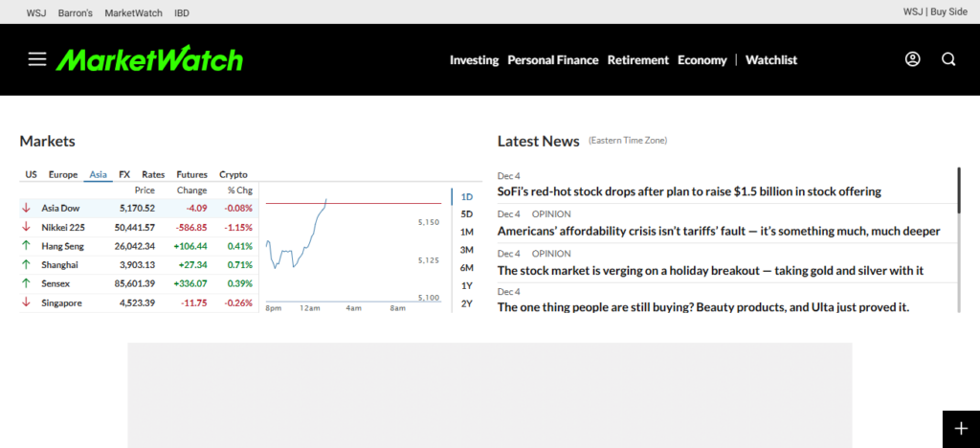Open the search magnifier icon
Screen dimensions: 980x448
pyautogui.click(x=948, y=59)
